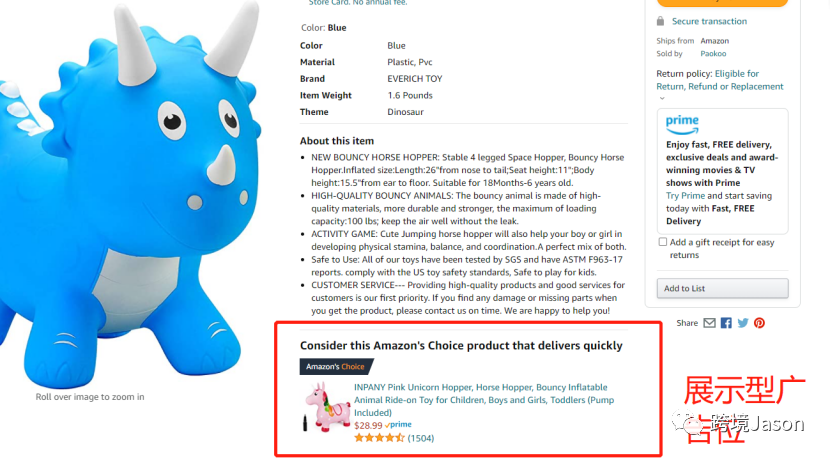
Task: Share on Pinterest icon
Action: click(759, 323)
